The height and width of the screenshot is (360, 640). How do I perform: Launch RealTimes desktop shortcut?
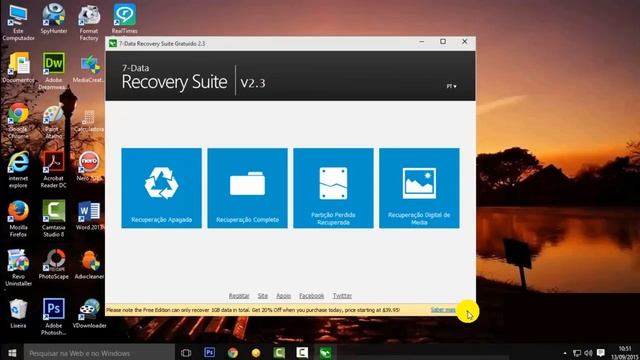[x=124, y=19]
